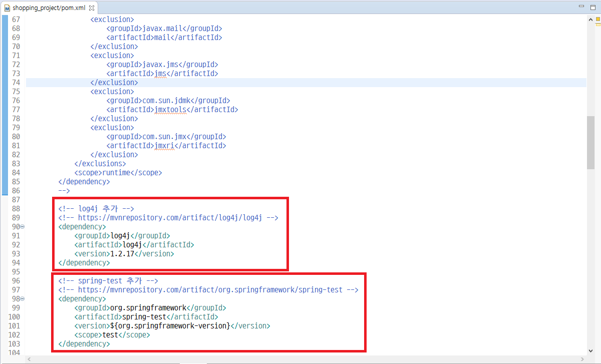Close the shopping_project/pom.xml editor tab
The image size is (601, 364).
click(x=92, y=8)
